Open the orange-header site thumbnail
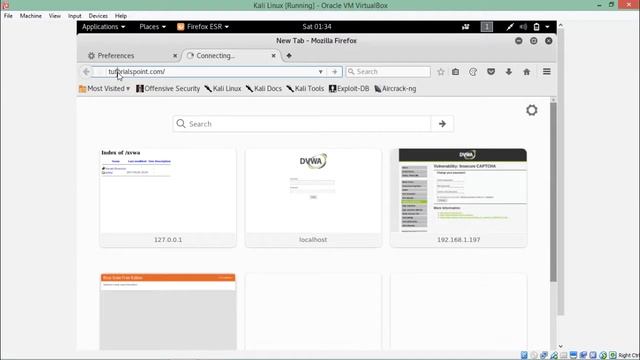 coord(168,312)
